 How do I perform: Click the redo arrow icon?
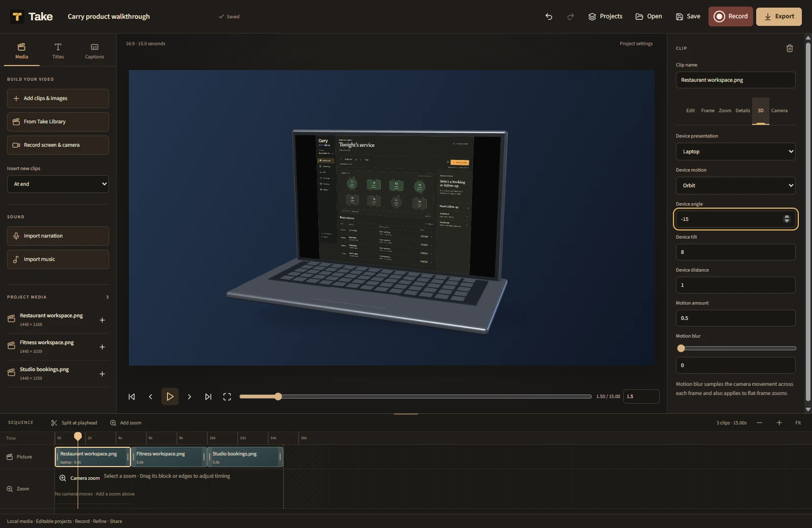point(570,16)
